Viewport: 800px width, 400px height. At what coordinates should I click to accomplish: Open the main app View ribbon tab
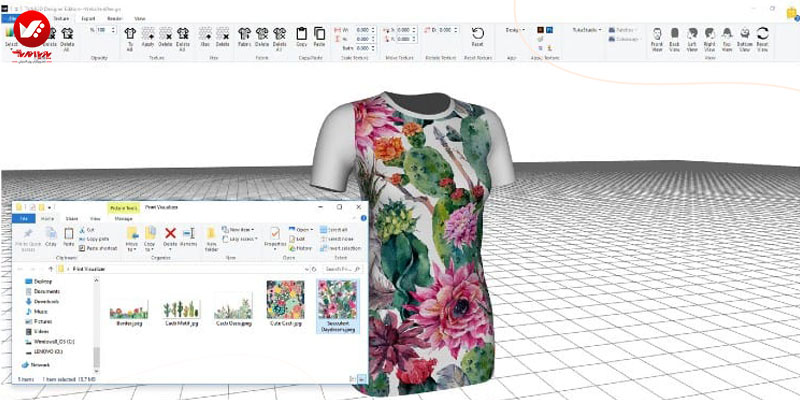click(x=140, y=19)
